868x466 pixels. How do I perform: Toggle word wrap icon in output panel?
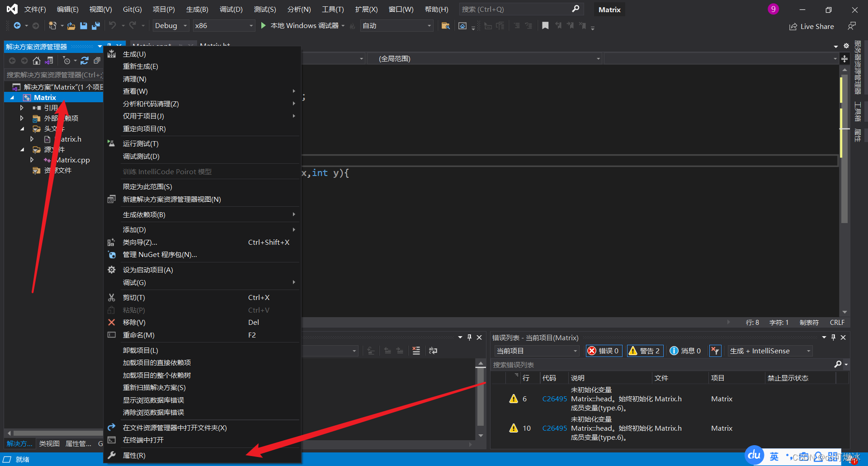tap(433, 351)
